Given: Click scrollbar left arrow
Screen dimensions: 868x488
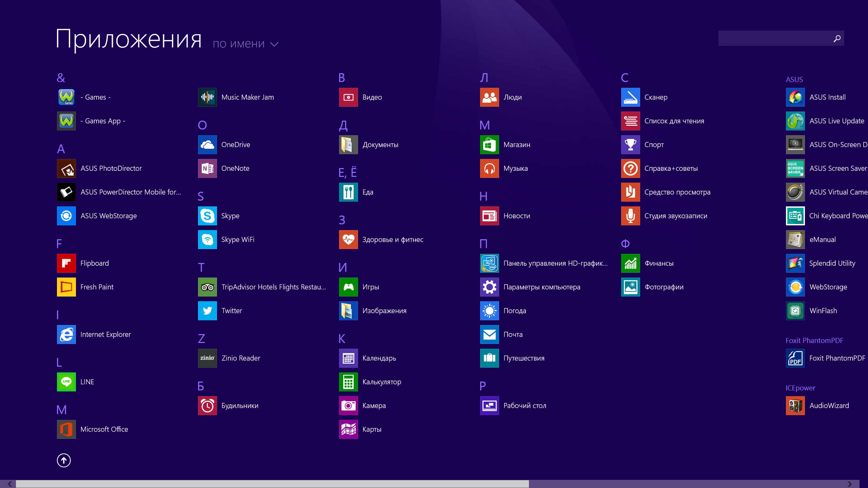Looking at the screenshot, I should tap(9, 484).
